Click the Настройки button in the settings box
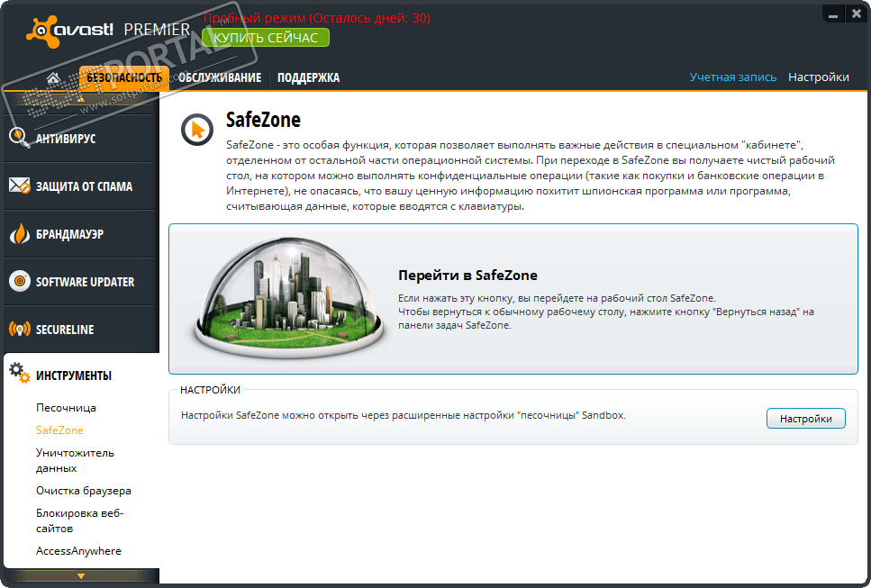The image size is (871, 588). pyautogui.click(x=806, y=419)
